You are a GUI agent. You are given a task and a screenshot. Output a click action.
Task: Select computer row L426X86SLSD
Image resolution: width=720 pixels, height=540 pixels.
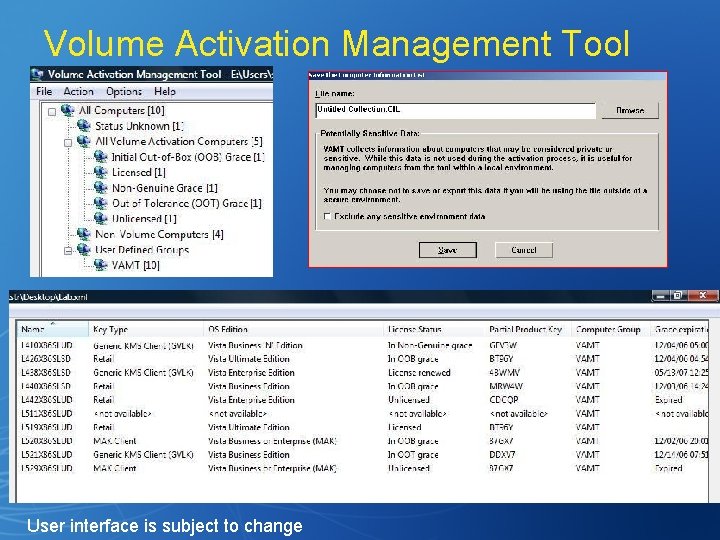(363, 359)
